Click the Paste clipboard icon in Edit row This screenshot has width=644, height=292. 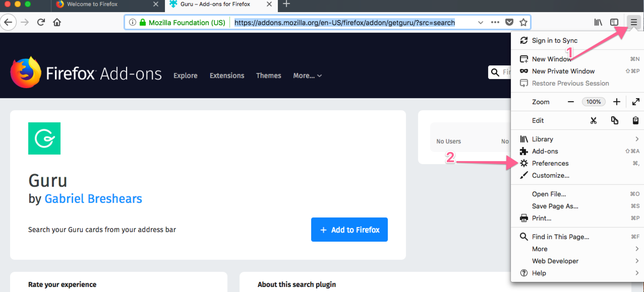coord(636,120)
